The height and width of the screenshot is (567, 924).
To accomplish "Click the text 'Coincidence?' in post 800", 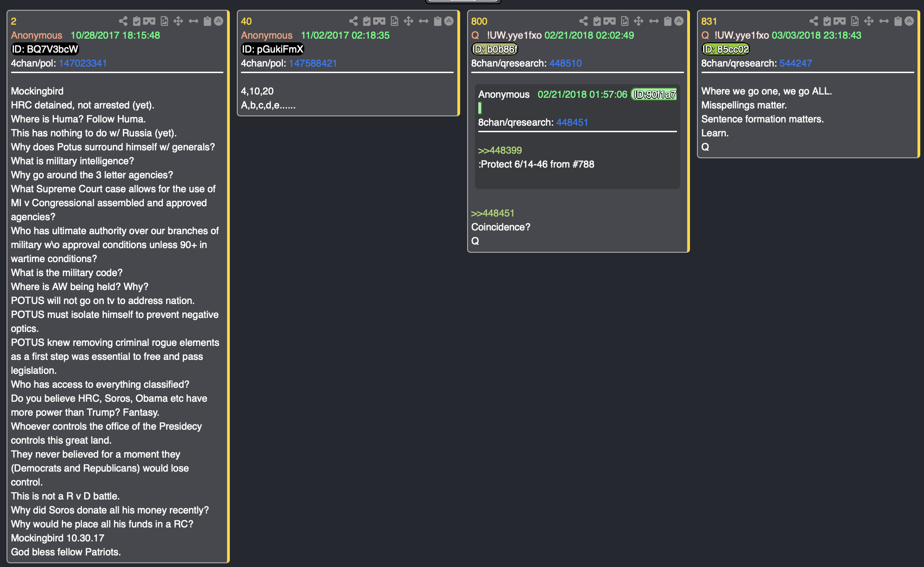I will (501, 227).
